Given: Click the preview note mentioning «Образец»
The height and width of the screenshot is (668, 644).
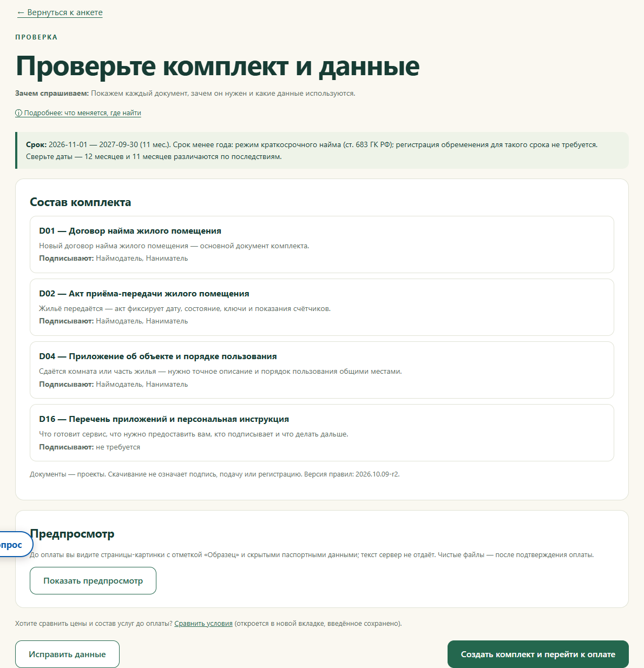Looking at the screenshot, I should pos(312,555).
